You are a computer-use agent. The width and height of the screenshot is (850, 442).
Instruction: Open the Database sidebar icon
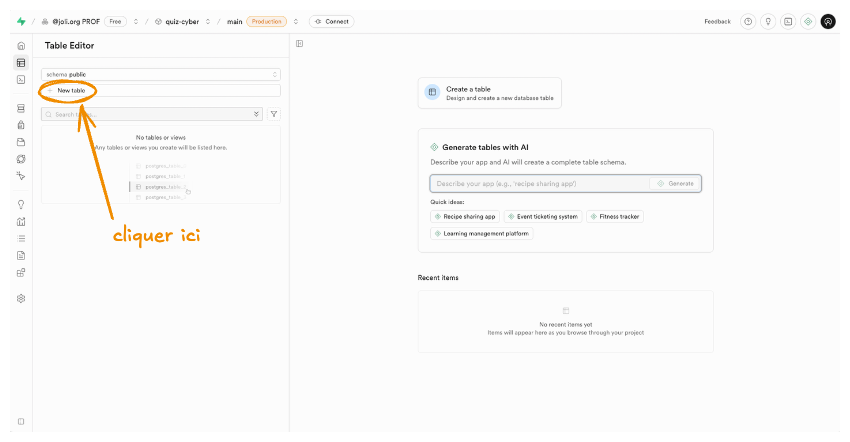21,108
